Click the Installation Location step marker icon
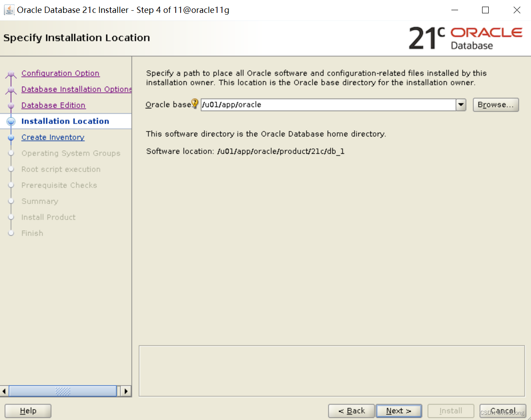Image resolution: width=531 pixels, height=420 pixels. click(x=11, y=121)
